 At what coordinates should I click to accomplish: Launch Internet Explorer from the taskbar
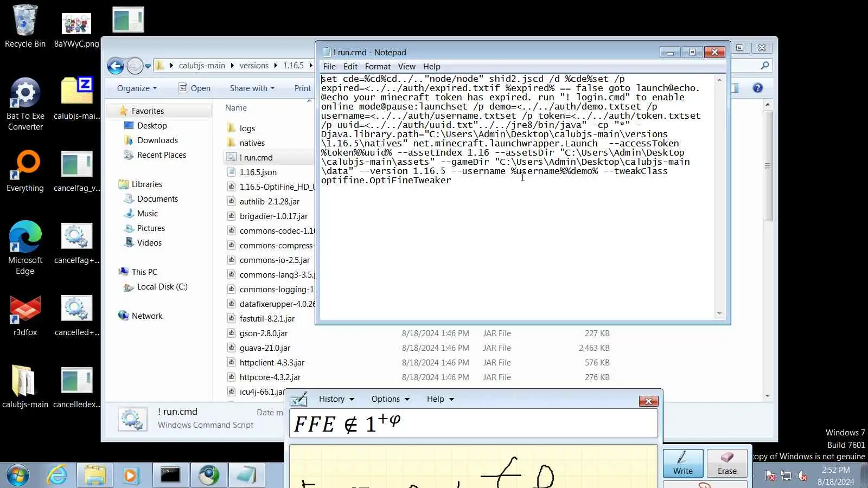point(57,476)
